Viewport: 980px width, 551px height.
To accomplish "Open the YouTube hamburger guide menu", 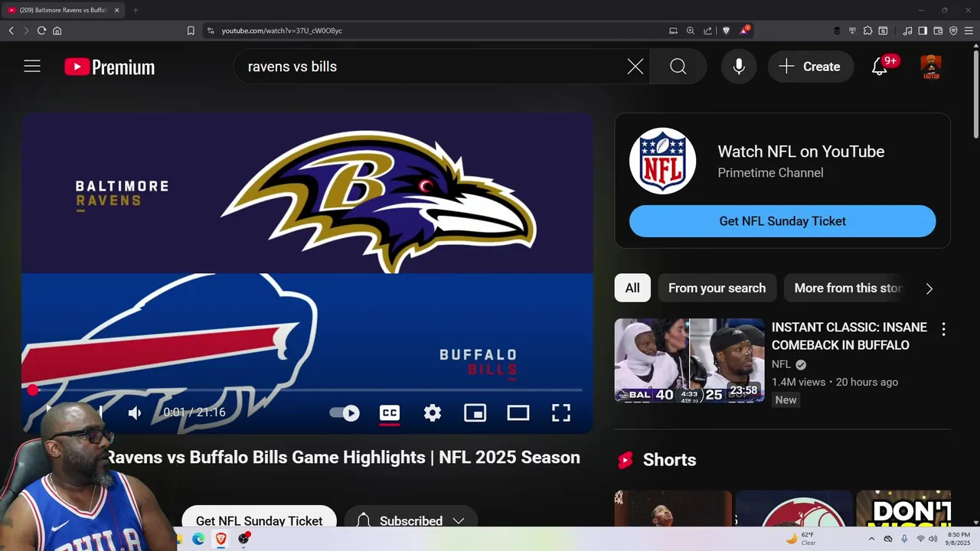I will pyautogui.click(x=32, y=67).
